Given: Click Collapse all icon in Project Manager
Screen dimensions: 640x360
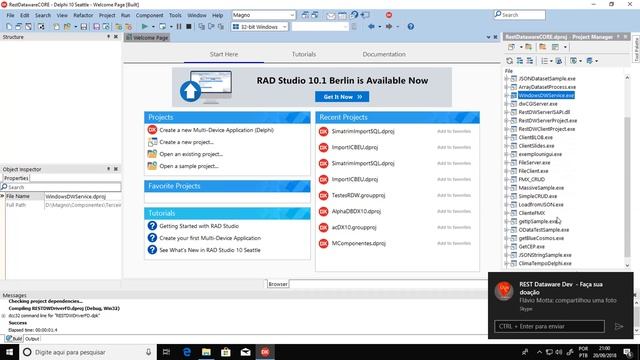Looking at the screenshot, I should (529, 61).
